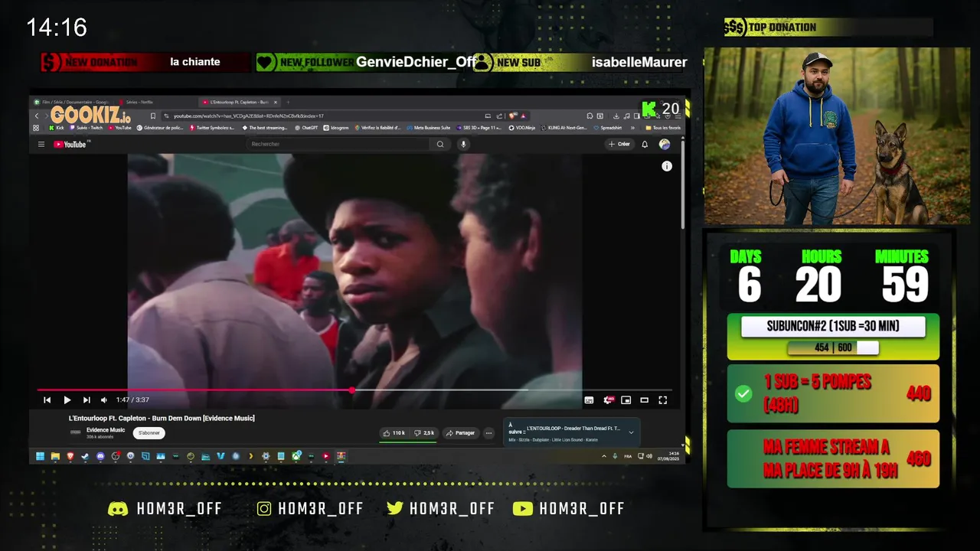Image resolution: width=980 pixels, height=551 pixels.
Task: Expand the bookmarks overflow chevron
Action: pyautogui.click(x=632, y=128)
